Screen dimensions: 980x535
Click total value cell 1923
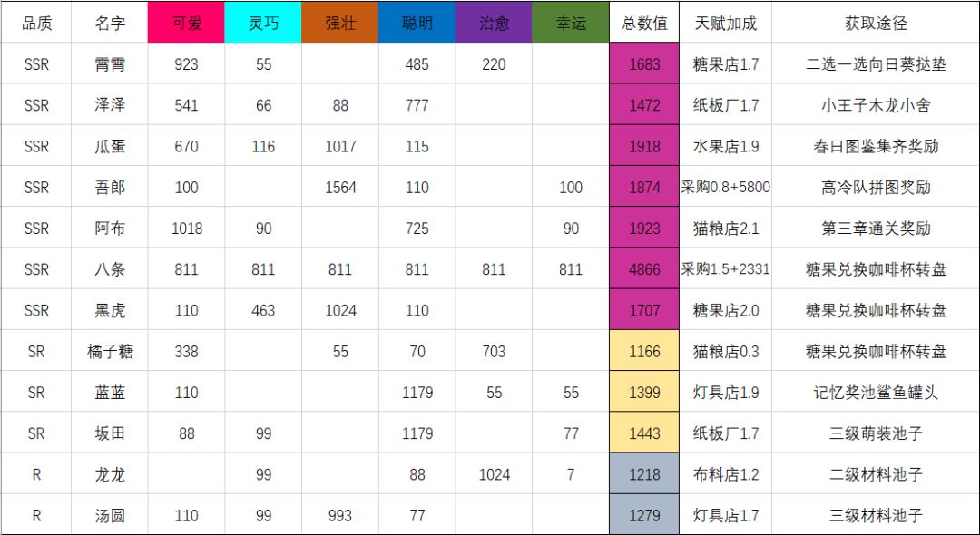point(644,228)
